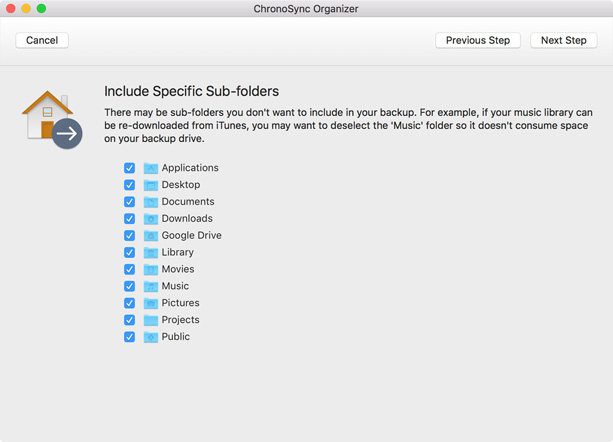Click the 'Projects' label text
The image size is (613, 442).
coord(181,320)
